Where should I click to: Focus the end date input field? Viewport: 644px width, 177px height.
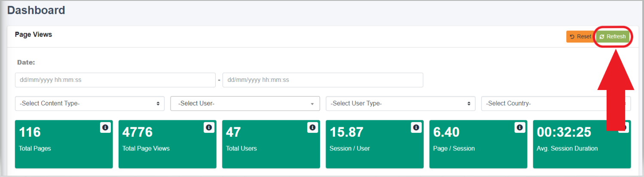(x=323, y=80)
